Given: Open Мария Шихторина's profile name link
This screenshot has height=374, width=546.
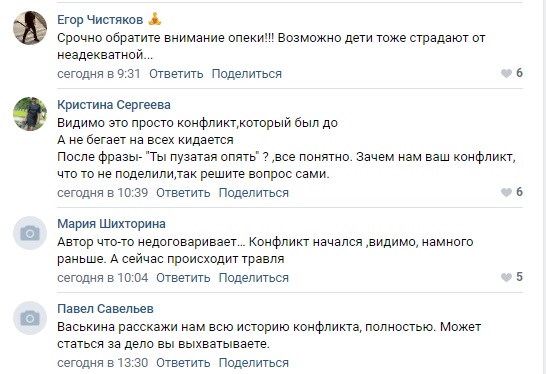Looking at the screenshot, I should tap(111, 224).
